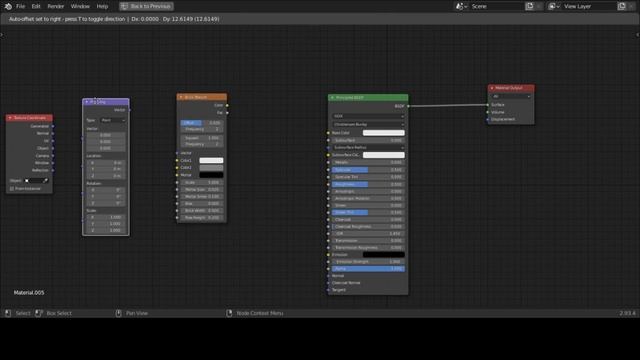640x360 pixels.
Task: Open the Help menu
Action: tap(102, 6)
